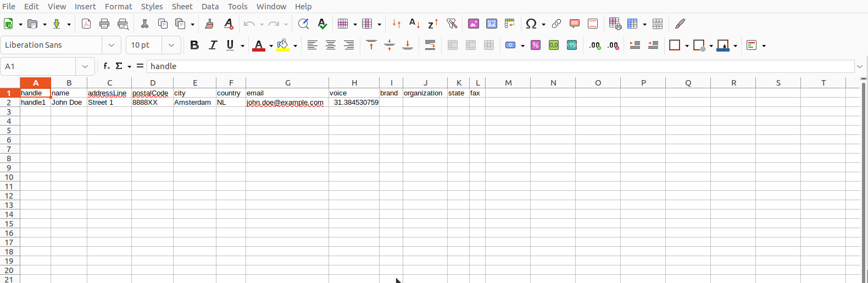Image resolution: width=868 pixels, height=283 pixels.
Task: Merge and center cells
Action: pyautogui.click(x=453, y=45)
